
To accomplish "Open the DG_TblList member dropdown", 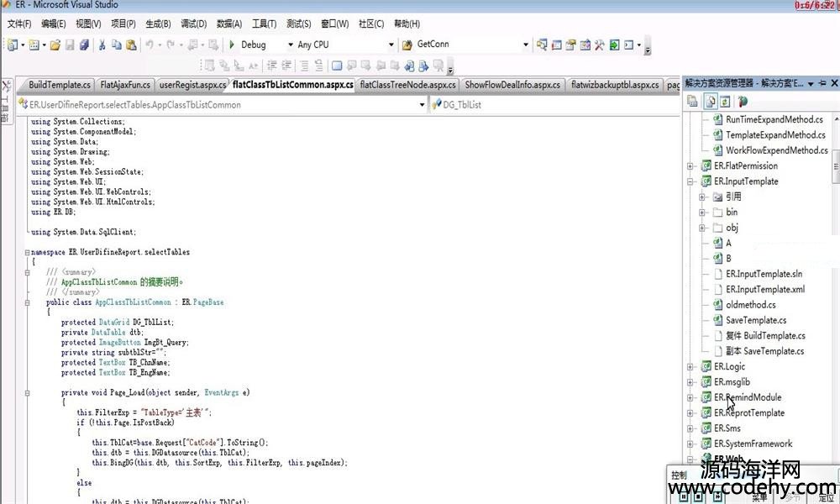I will [x=554, y=105].
